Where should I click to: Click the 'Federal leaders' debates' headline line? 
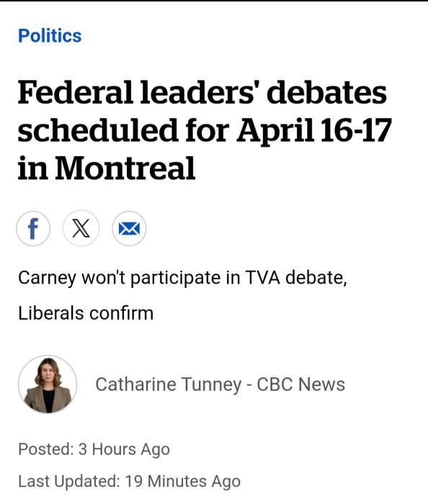[x=202, y=93]
